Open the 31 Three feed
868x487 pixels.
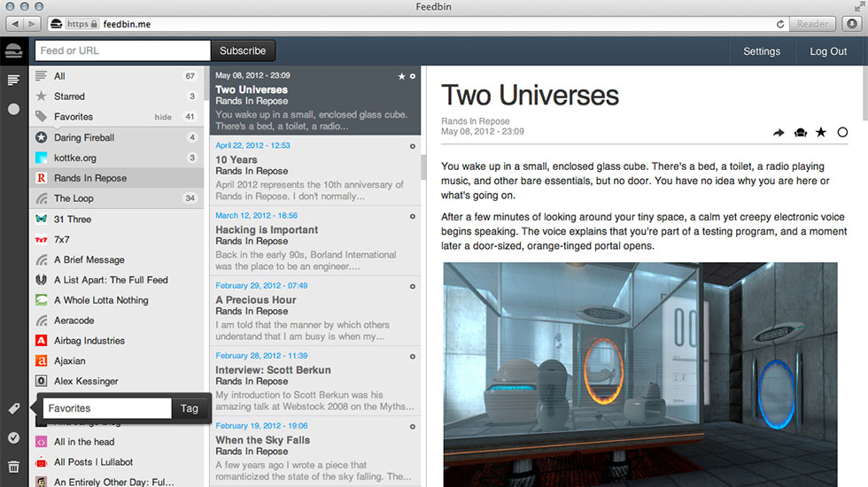point(116,220)
